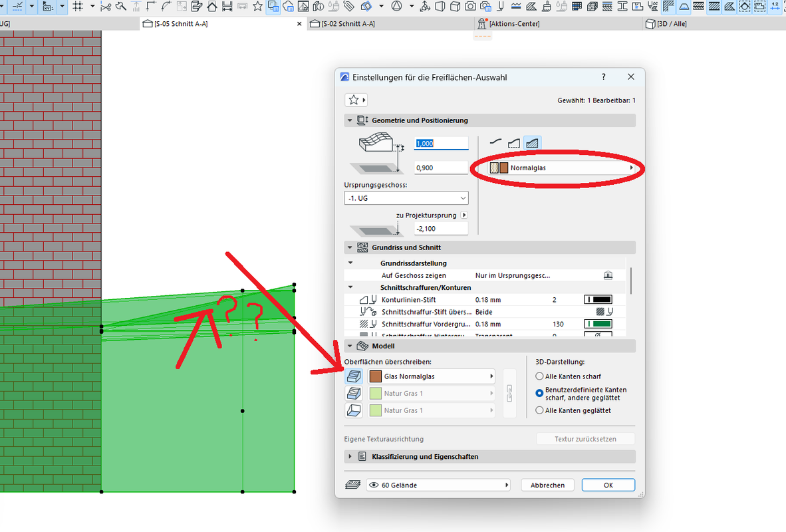Click the pen stylus icon in toolbar
786x532 pixels.
tap(500, 7)
